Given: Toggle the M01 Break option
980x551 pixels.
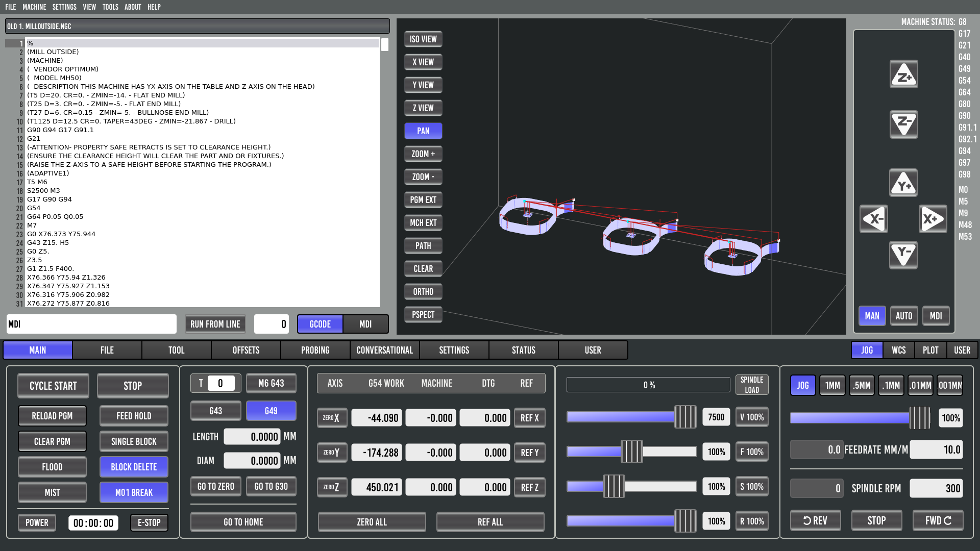Looking at the screenshot, I should (x=134, y=492).
